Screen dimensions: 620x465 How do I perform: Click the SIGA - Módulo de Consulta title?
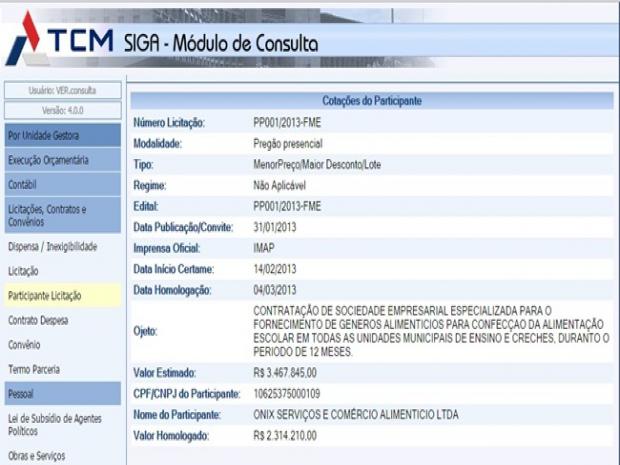point(221,43)
